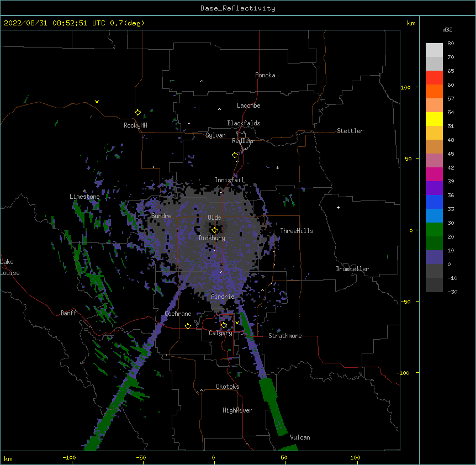
Task: Click the yellow diamond marker at RockyMH
Action: (137, 112)
